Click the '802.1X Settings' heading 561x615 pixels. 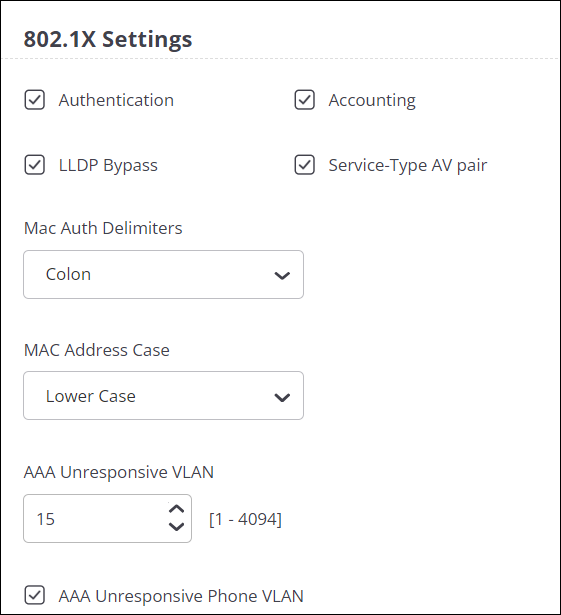point(108,39)
